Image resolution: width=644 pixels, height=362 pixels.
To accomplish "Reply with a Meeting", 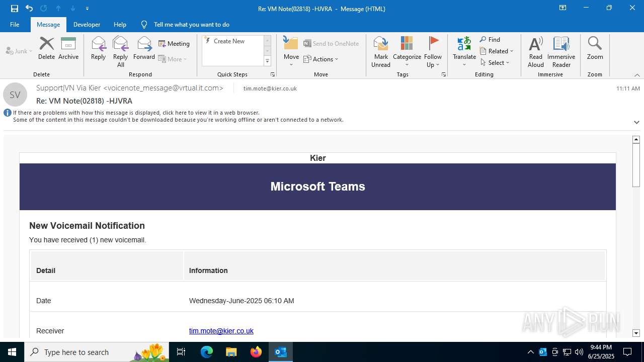I will tap(174, 44).
